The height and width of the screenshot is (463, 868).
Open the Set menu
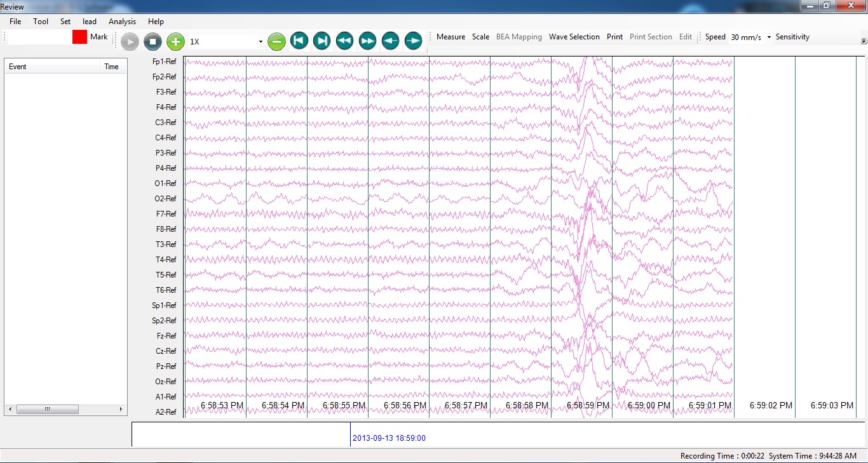click(65, 22)
